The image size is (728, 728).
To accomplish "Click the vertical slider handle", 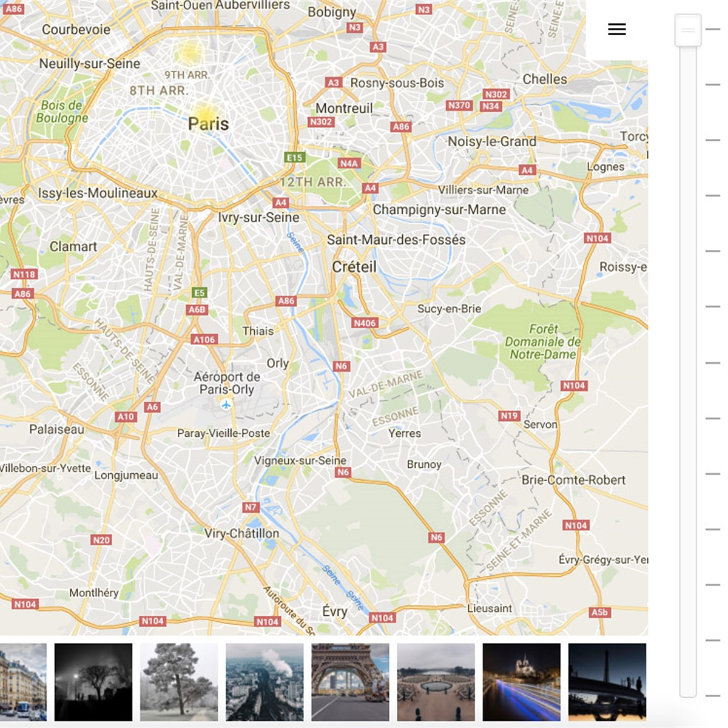I will tap(687, 30).
